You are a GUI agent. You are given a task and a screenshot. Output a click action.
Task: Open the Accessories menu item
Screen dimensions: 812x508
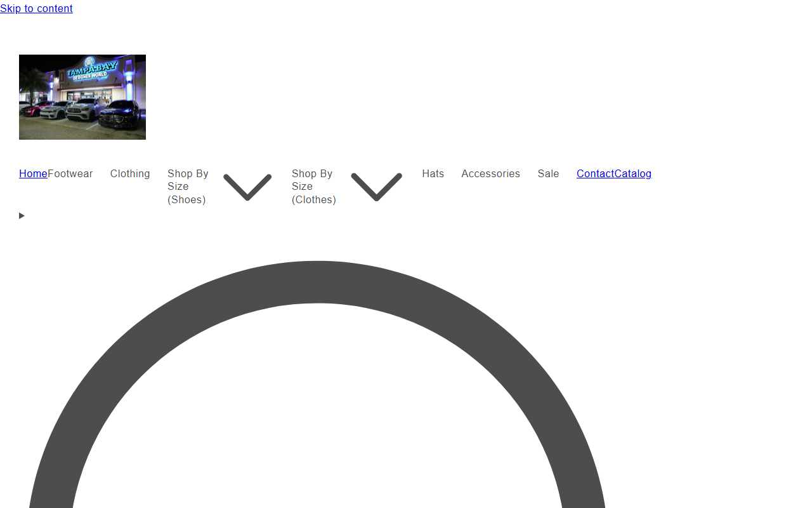[490, 173]
